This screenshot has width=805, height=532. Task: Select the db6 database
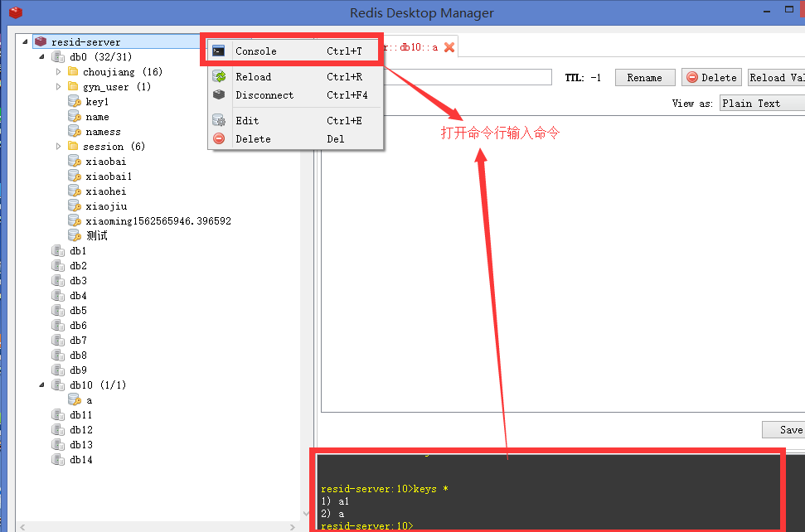(x=78, y=326)
